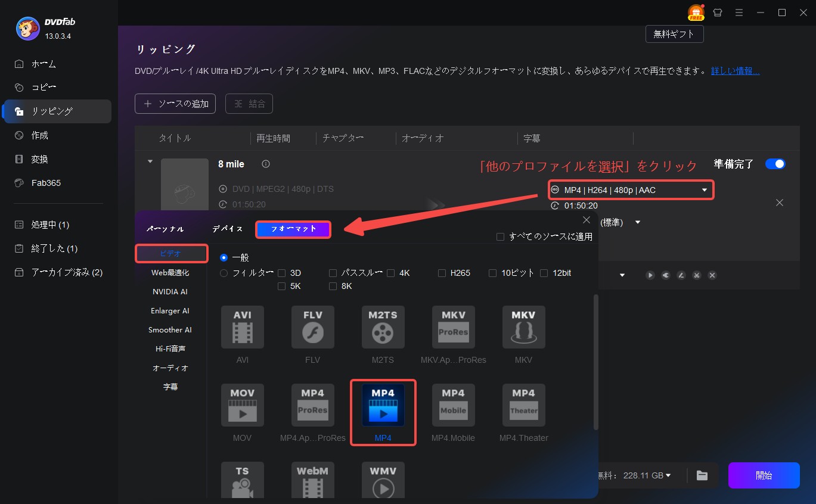Choose the MP4.Theater format icon
This screenshot has height=504, width=816.
pos(524,405)
